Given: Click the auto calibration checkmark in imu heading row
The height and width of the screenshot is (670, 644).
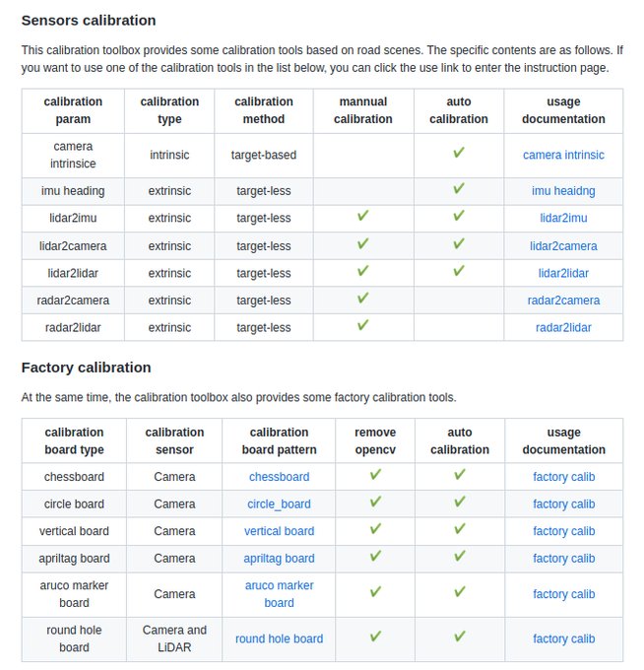Looking at the screenshot, I should click(459, 189).
